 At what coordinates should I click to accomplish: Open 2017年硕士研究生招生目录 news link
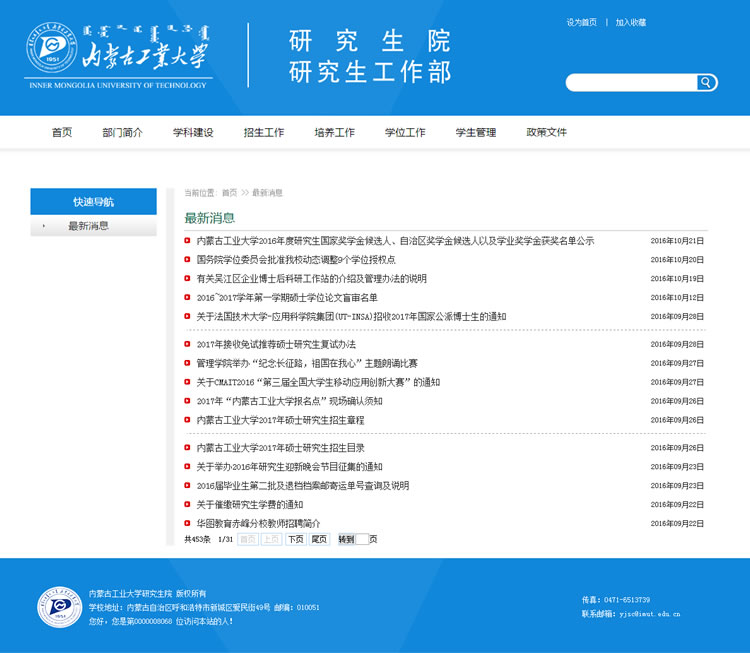[x=280, y=448]
